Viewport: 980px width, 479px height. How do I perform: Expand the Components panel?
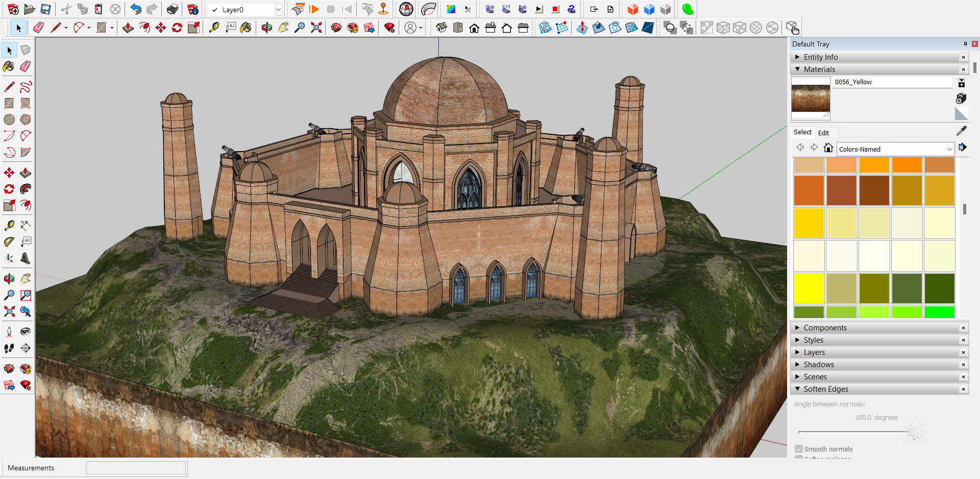coord(797,328)
